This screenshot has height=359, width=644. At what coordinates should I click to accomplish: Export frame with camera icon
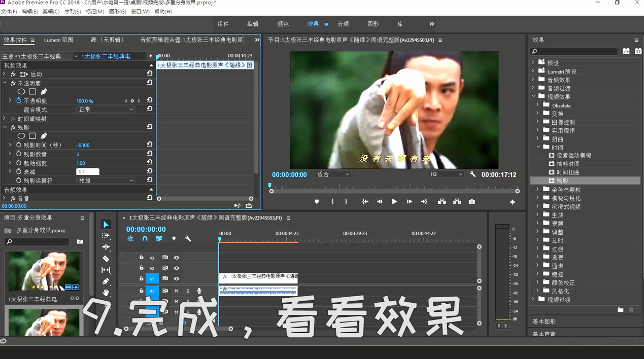point(472,202)
